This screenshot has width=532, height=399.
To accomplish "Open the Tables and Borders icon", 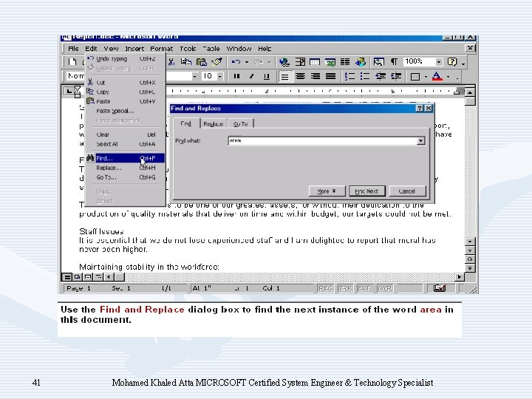I will 300,62.
